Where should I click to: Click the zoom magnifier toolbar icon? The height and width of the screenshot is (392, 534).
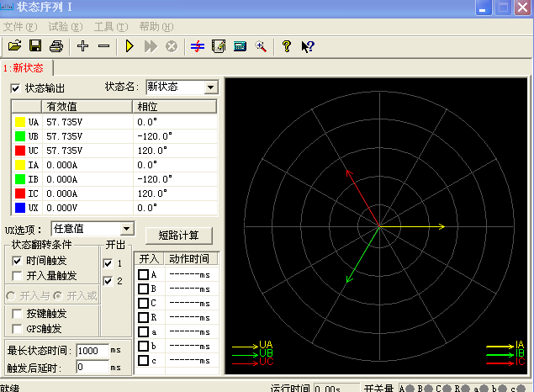(261, 46)
